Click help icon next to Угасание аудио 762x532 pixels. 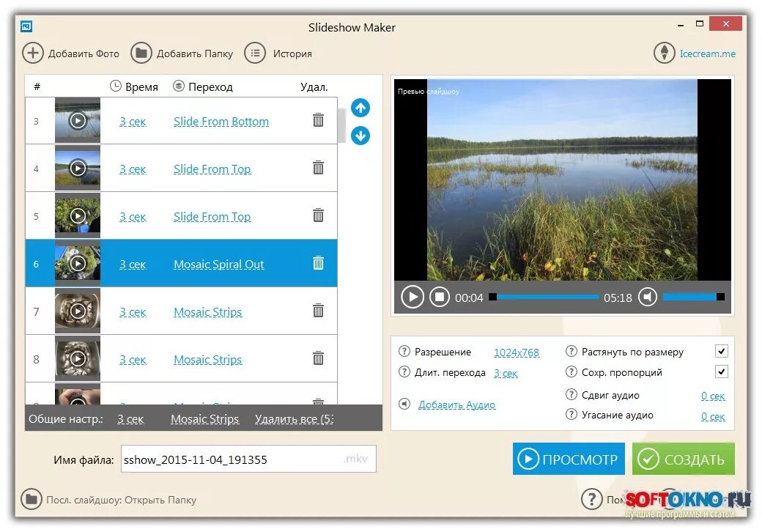pos(571,415)
